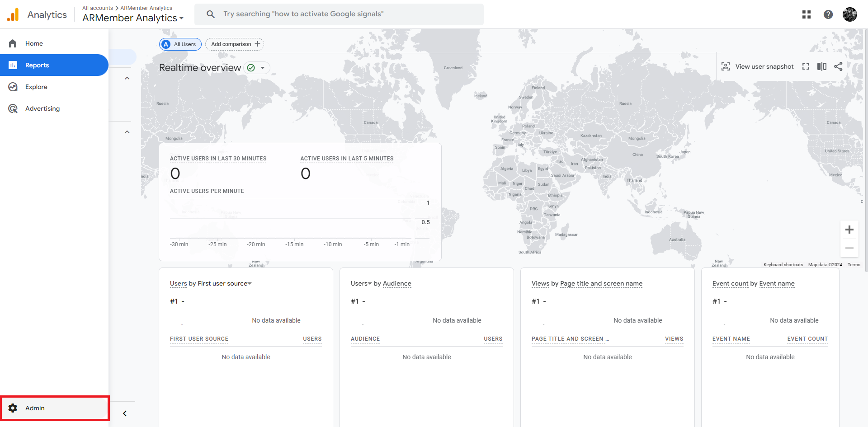Click the Add comparison button
The image size is (868, 427).
point(235,44)
